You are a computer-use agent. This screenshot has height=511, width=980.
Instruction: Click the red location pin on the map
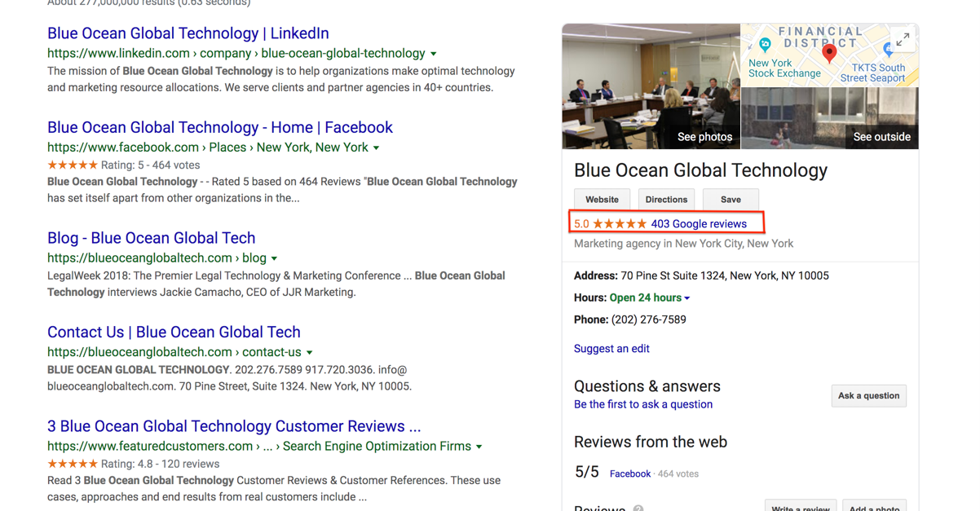click(x=829, y=53)
